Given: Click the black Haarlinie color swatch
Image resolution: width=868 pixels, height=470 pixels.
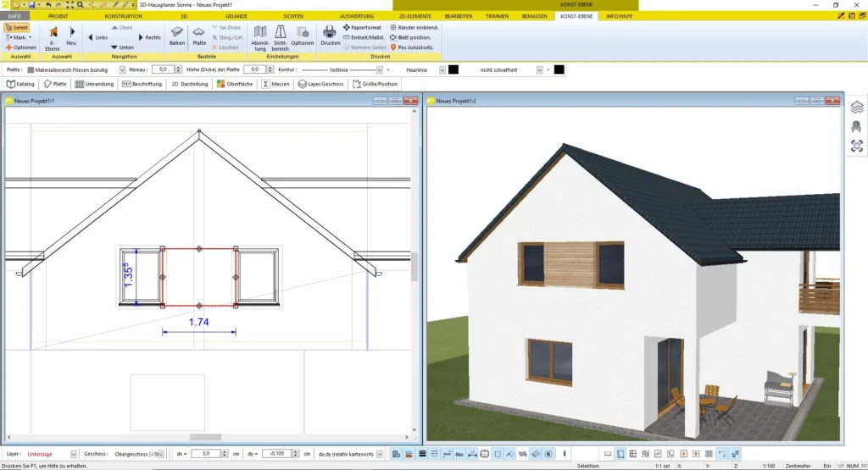Looking at the screenshot, I should click(x=453, y=69).
